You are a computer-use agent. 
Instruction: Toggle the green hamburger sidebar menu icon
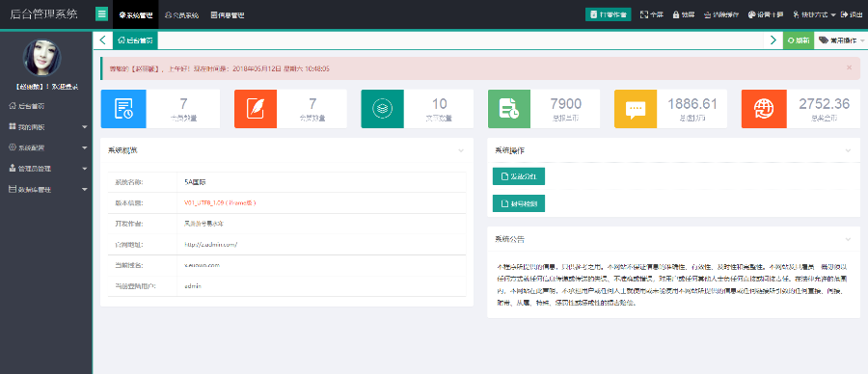(x=101, y=14)
